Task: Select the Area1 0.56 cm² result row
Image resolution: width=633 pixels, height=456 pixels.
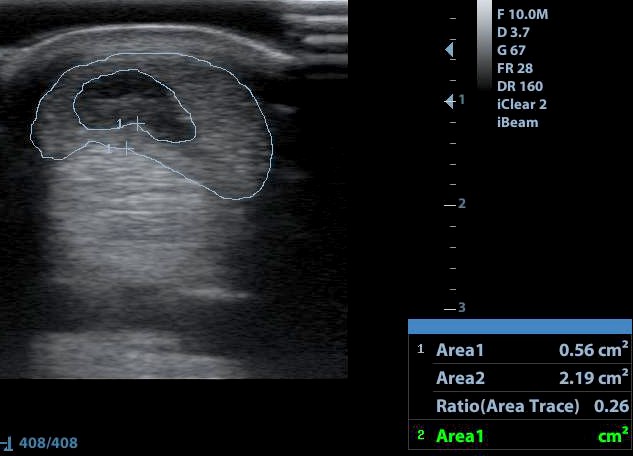Action: coord(520,350)
